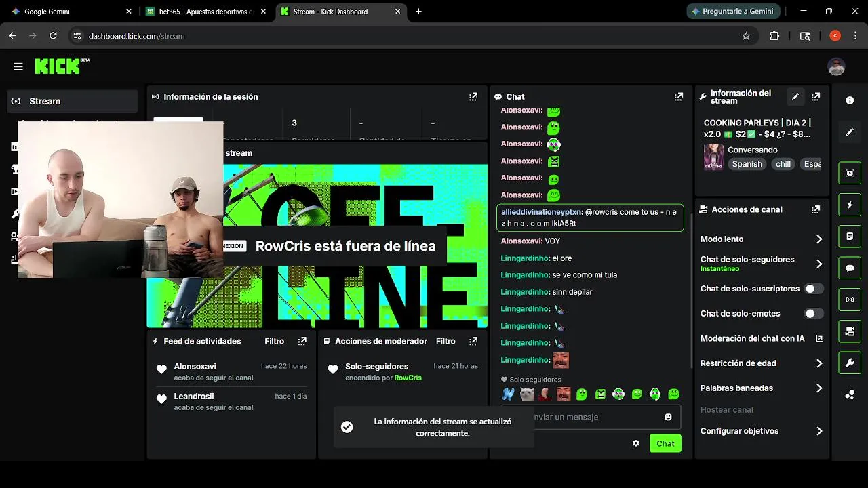Click the Conversando category thumbnail
Image resolution: width=868 pixels, height=488 pixels.
[x=713, y=157]
